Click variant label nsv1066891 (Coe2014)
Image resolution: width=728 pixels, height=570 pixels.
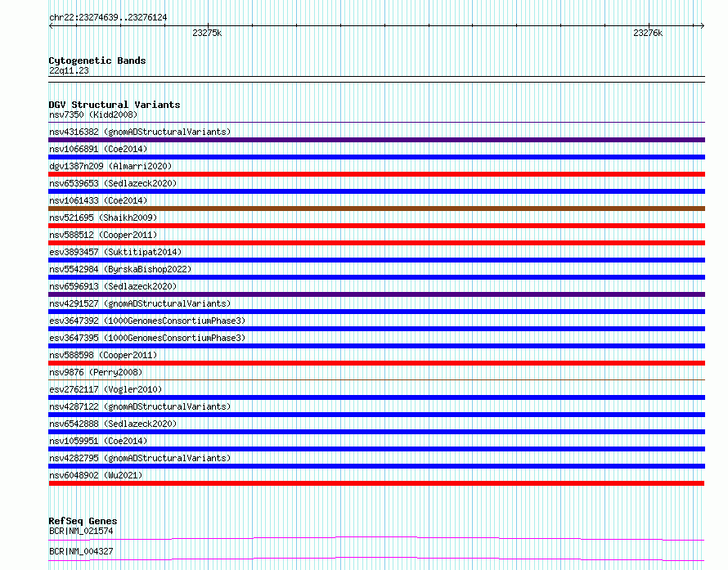98,149
